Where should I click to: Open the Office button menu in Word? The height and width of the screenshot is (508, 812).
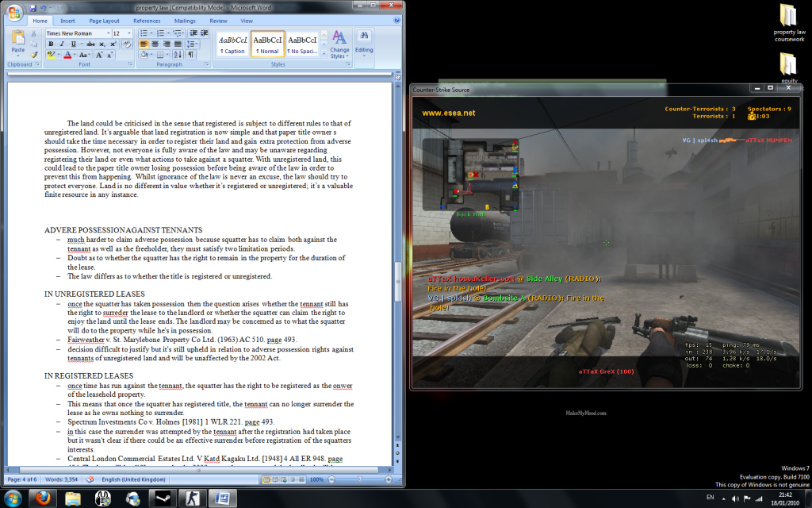(x=14, y=12)
